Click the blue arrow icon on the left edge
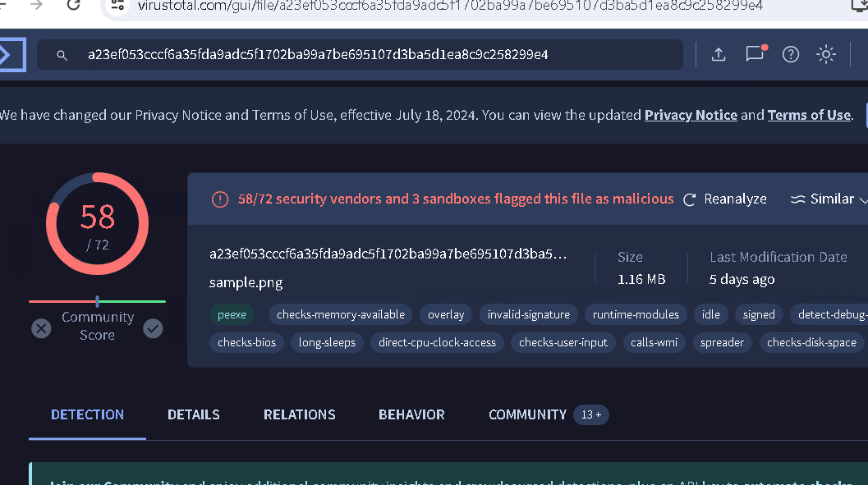Screen dimensions: 868x485 click(x=8, y=54)
